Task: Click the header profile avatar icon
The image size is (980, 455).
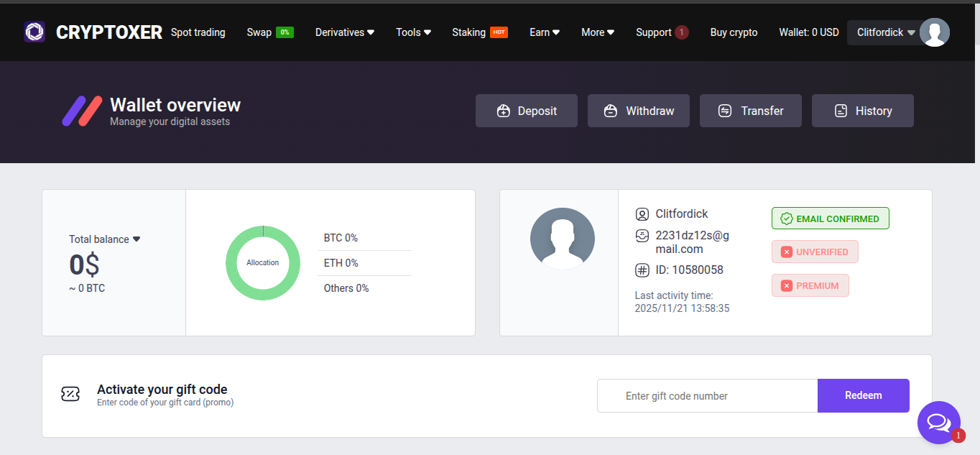Action: [x=934, y=32]
